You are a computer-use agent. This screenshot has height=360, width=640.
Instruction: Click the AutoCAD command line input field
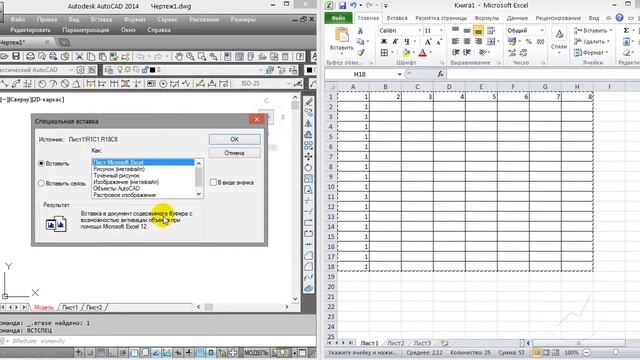(x=163, y=341)
